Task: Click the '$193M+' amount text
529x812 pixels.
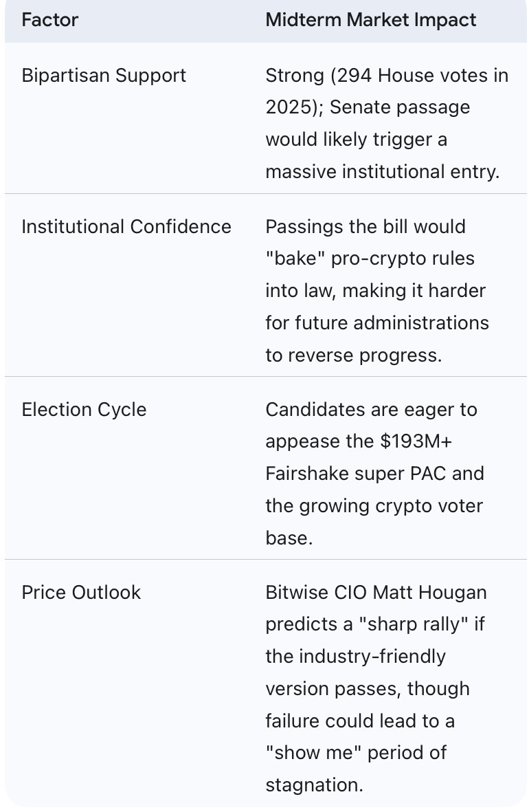Action: pyautogui.click(x=416, y=441)
